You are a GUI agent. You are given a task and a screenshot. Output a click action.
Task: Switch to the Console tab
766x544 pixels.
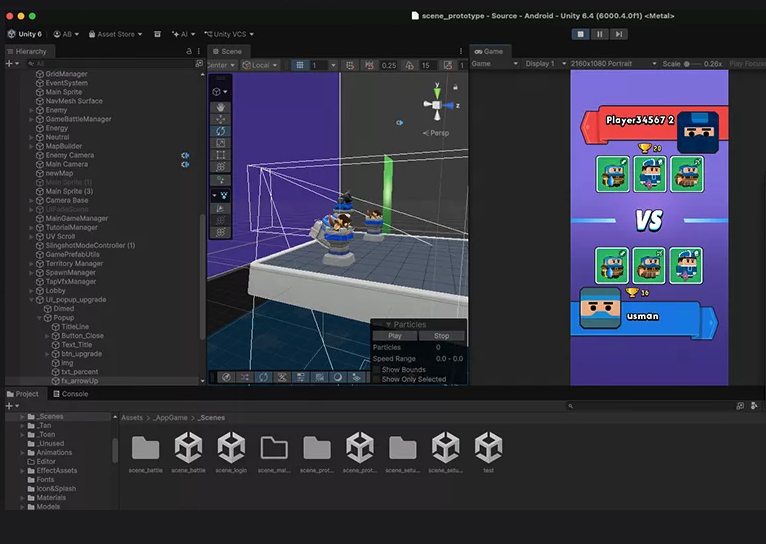(70, 394)
